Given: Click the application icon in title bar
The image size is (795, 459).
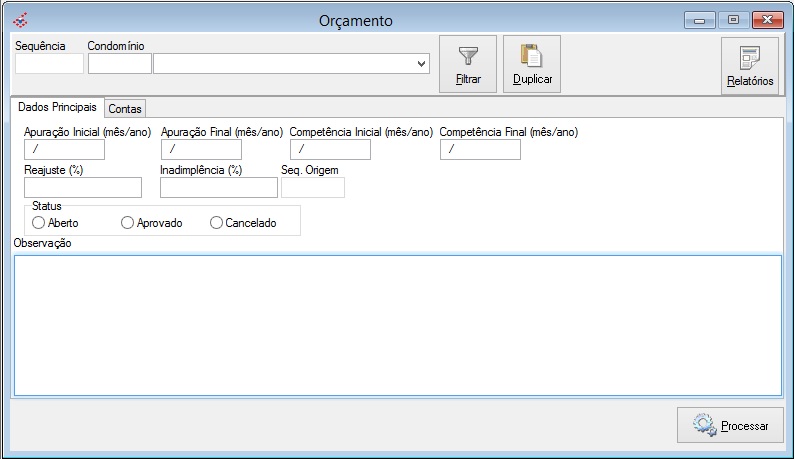Looking at the screenshot, I should 19,20.
